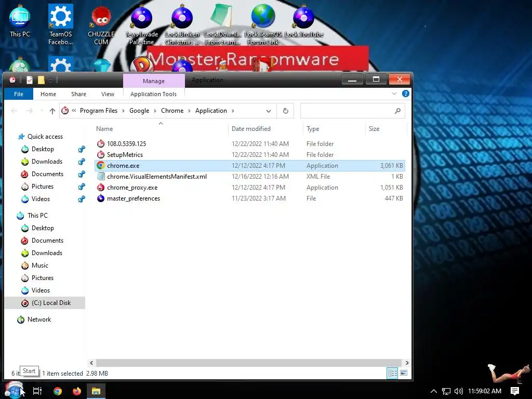The width and height of the screenshot is (532, 399).
Task: Click the scrollbar right arrow button
Action: point(407,363)
